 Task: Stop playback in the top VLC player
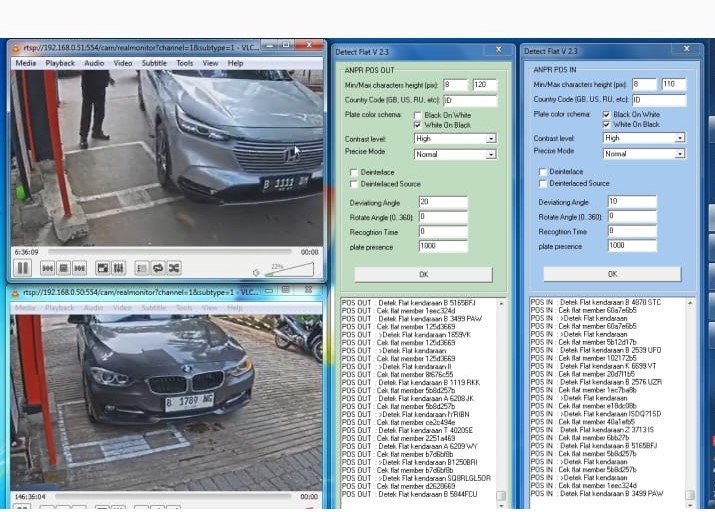[x=63, y=268]
